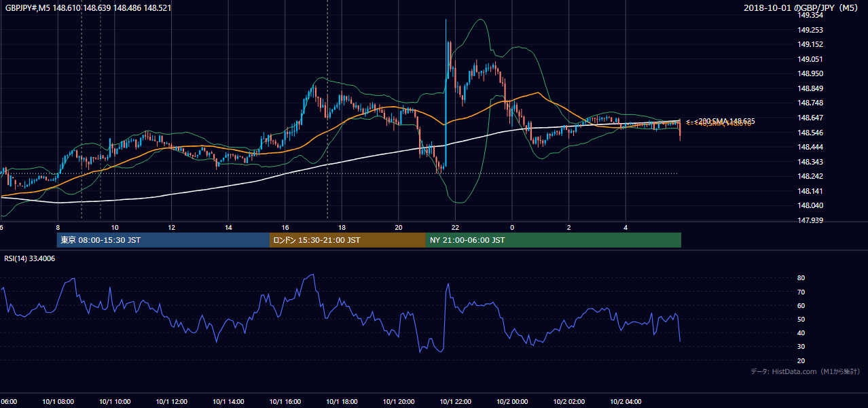Screen dimensions: 868x408
Task: Click RSI scale value 80
Action: click(801, 278)
